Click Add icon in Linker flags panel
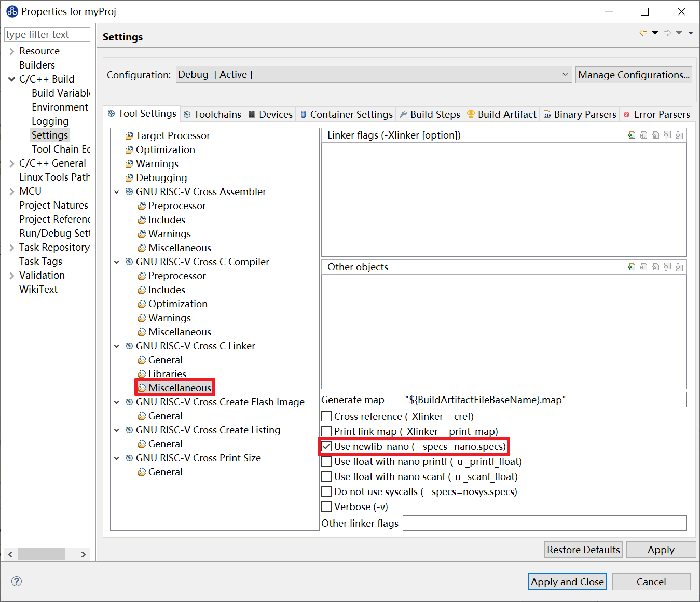 pyautogui.click(x=632, y=135)
